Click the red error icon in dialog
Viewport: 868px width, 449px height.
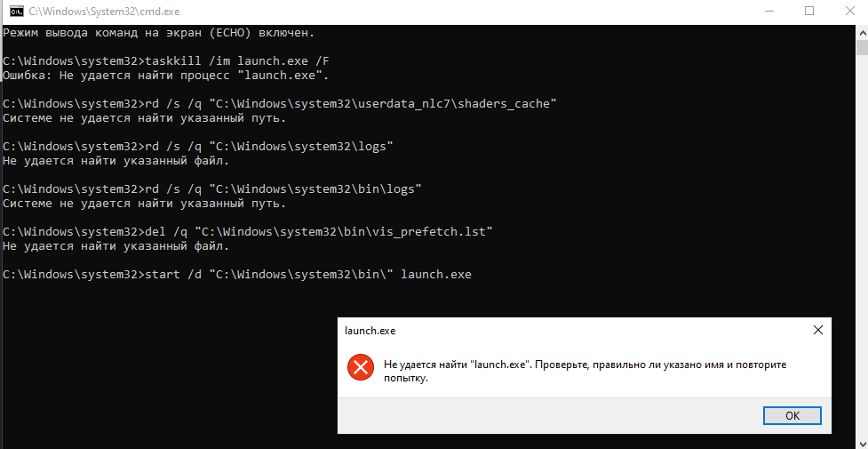point(361,367)
